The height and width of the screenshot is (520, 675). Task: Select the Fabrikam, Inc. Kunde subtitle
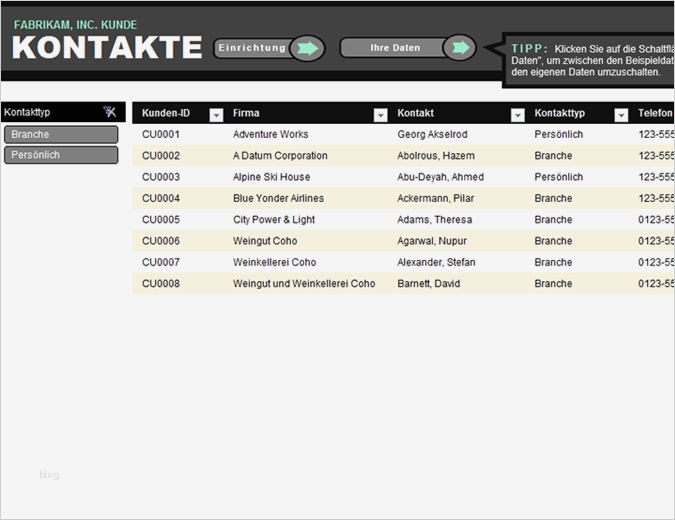click(x=75, y=25)
